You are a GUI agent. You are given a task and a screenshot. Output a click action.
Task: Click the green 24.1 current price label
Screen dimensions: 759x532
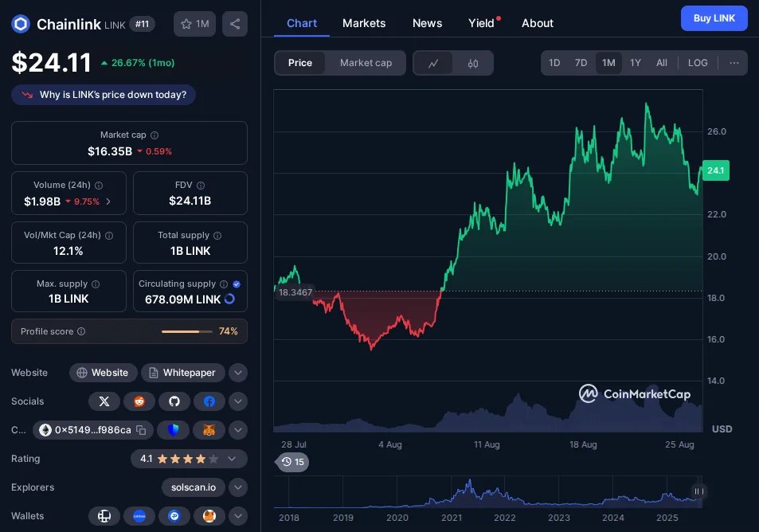click(x=715, y=170)
